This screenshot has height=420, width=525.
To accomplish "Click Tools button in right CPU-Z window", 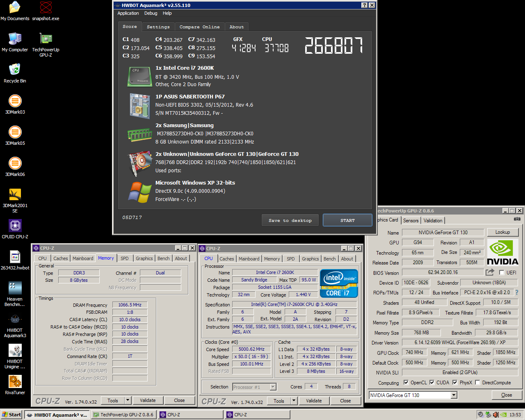I will (279, 401).
